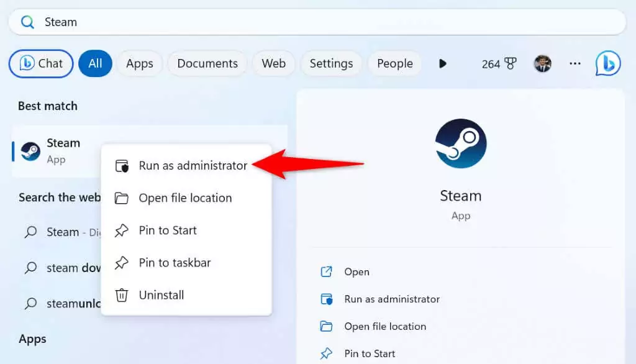This screenshot has height=364, width=636.
Task: Choose Uninstall in the context menu
Action: pos(186,295)
